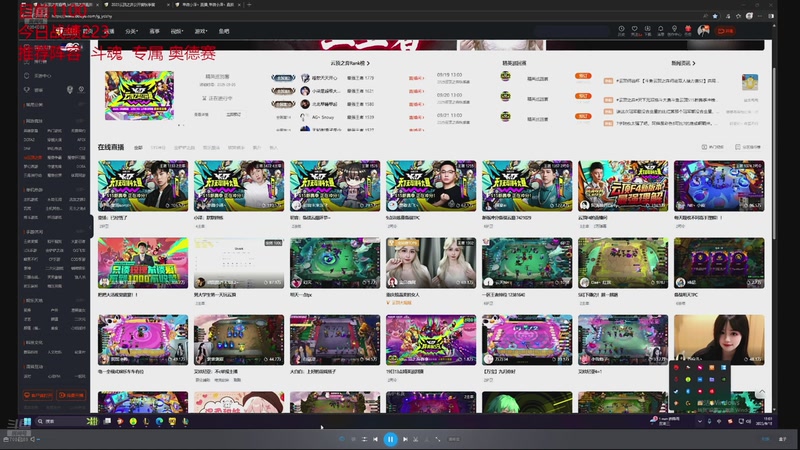800x450 pixels.
Task: Open the Windows Start button
Action: pos(27,421)
